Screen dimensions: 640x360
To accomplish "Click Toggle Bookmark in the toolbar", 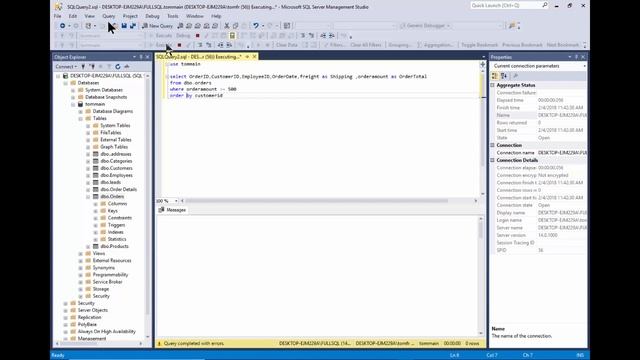I will pyautogui.click(x=479, y=45).
